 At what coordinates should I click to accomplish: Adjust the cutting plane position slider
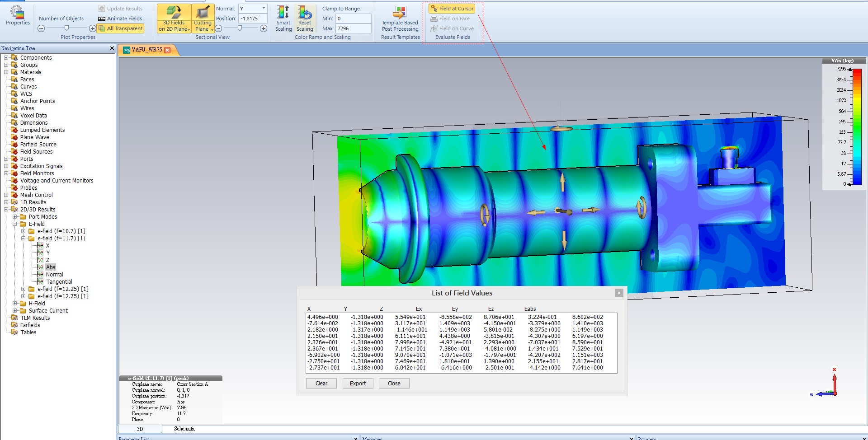tap(240, 28)
